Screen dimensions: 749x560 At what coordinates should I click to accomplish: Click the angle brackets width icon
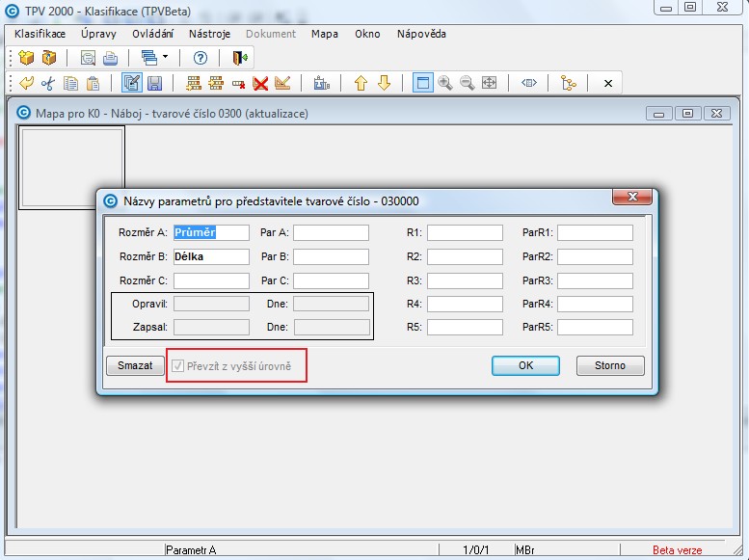(529, 83)
